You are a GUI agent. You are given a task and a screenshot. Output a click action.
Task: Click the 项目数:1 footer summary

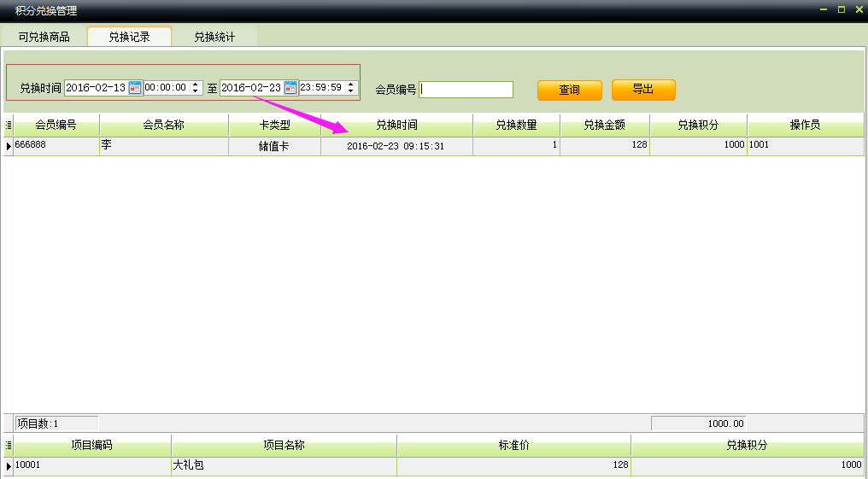click(x=56, y=424)
